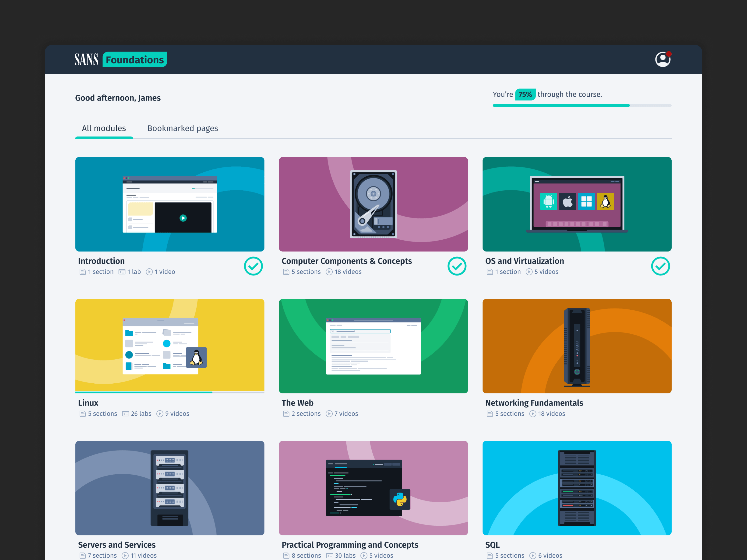Click Servers and Services 7 sections icon
This screenshot has width=747, height=560.
(82, 555)
